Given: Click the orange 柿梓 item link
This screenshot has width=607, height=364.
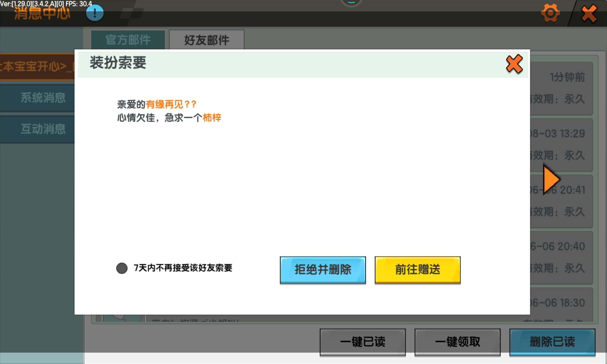Looking at the screenshot, I should (212, 118).
